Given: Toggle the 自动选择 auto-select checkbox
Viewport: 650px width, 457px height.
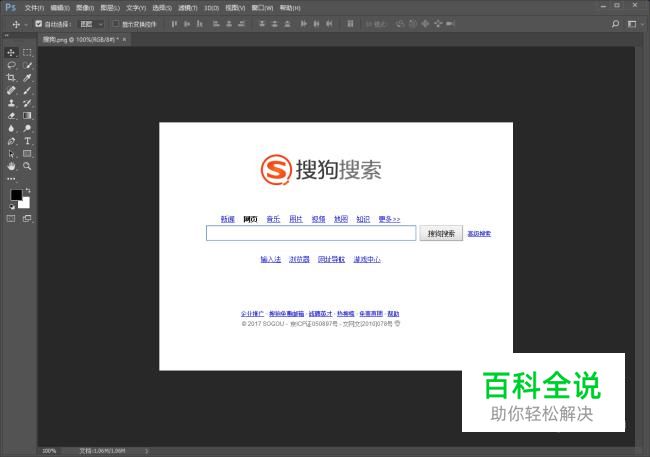Looking at the screenshot, I should 39,24.
